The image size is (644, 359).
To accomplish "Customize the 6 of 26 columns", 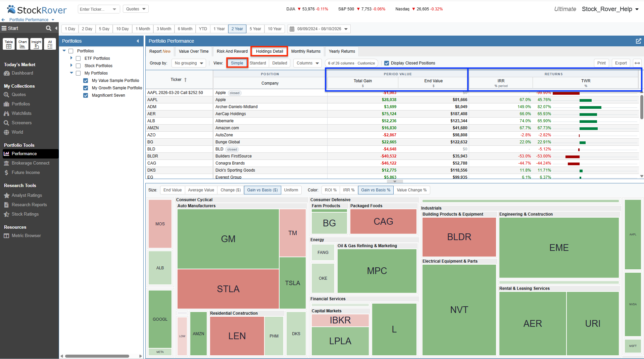I will pyautogui.click(x=351, y=63).
